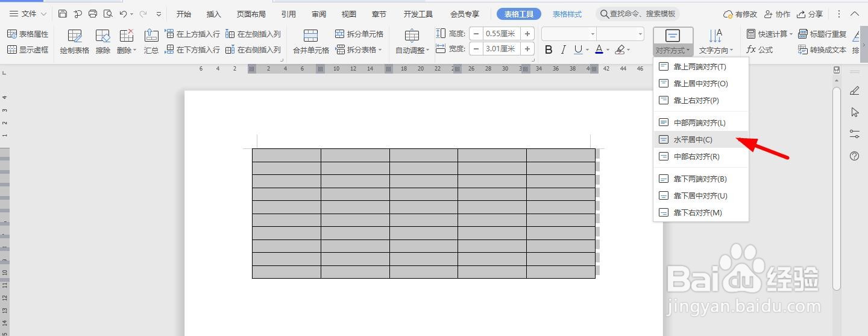Open Quick Calculate (快速计算)

[769, 34]
